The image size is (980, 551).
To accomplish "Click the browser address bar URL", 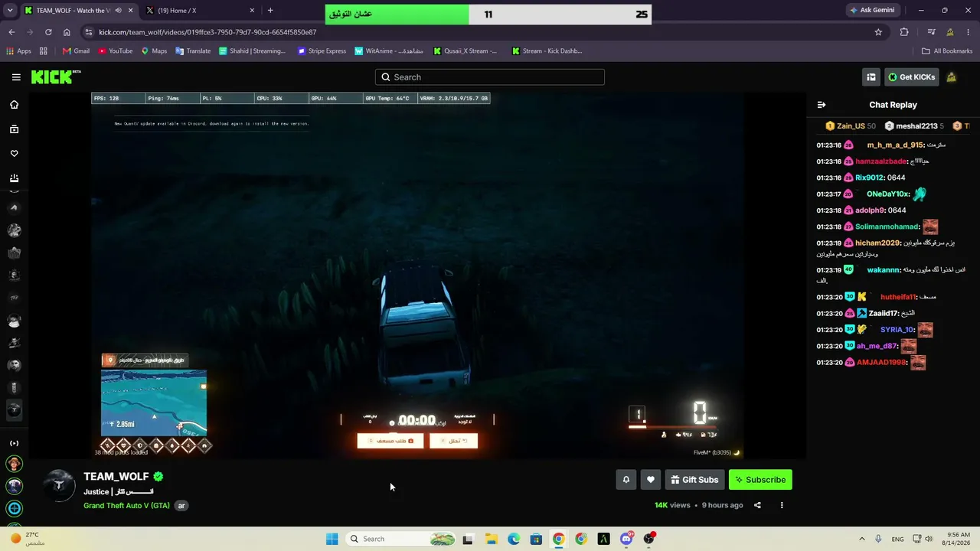I will [x=207, y=32].
